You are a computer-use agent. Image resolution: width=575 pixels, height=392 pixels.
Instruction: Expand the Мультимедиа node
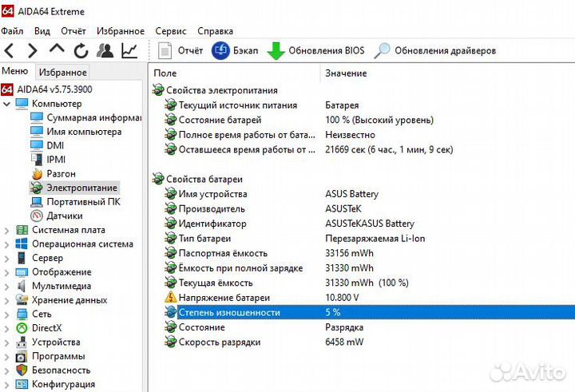(6, 287)
